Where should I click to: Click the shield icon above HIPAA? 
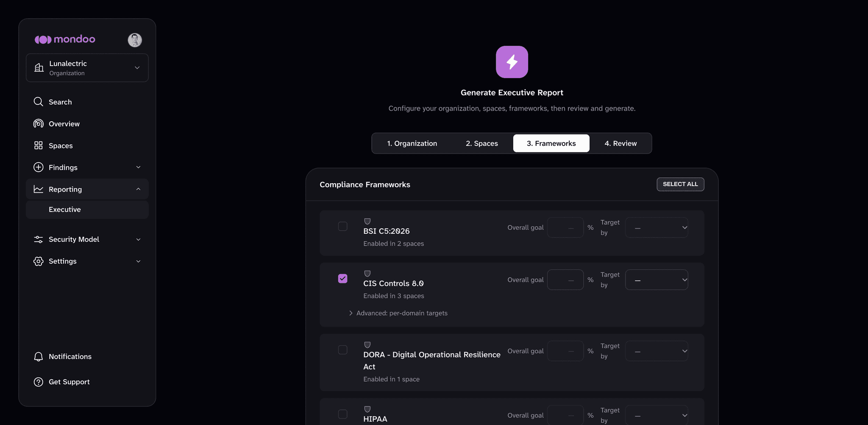[367, 409]
